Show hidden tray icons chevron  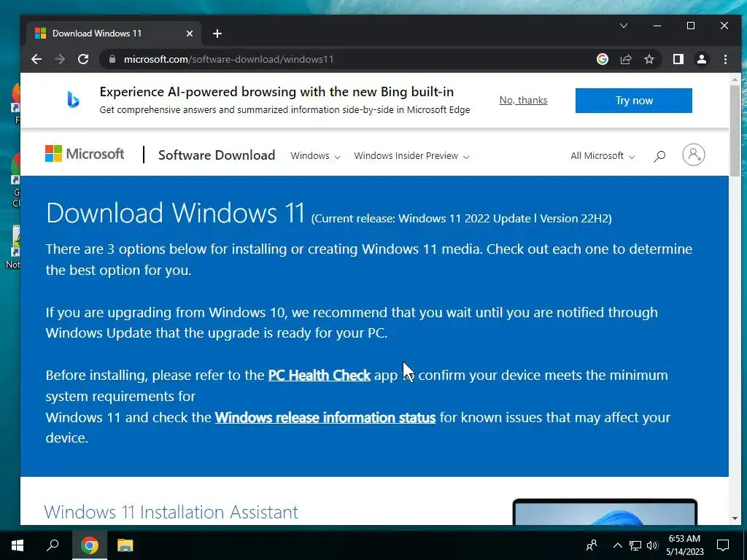617,545
